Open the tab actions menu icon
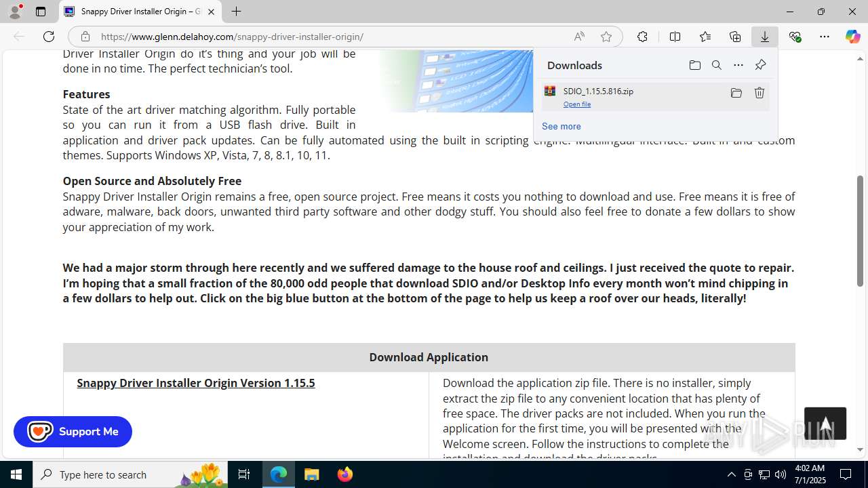Viewport: 868px width, 488px height. 41,12
